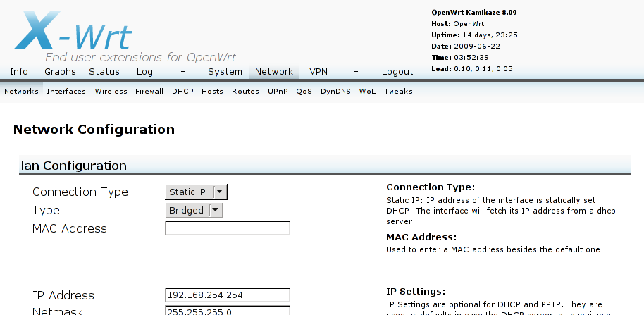Open the Tweaks page

[398, 92]
